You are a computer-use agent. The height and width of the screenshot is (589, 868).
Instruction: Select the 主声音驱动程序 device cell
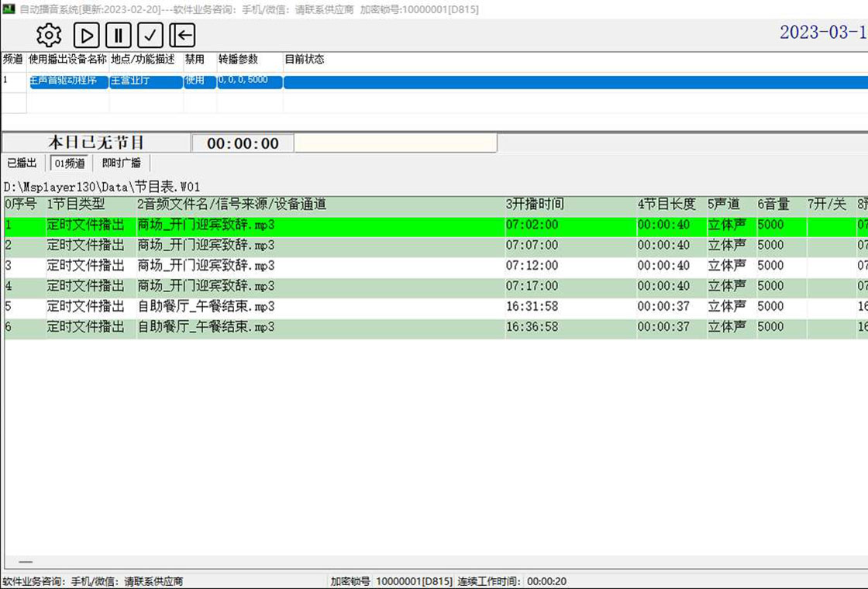pos(69,81)
